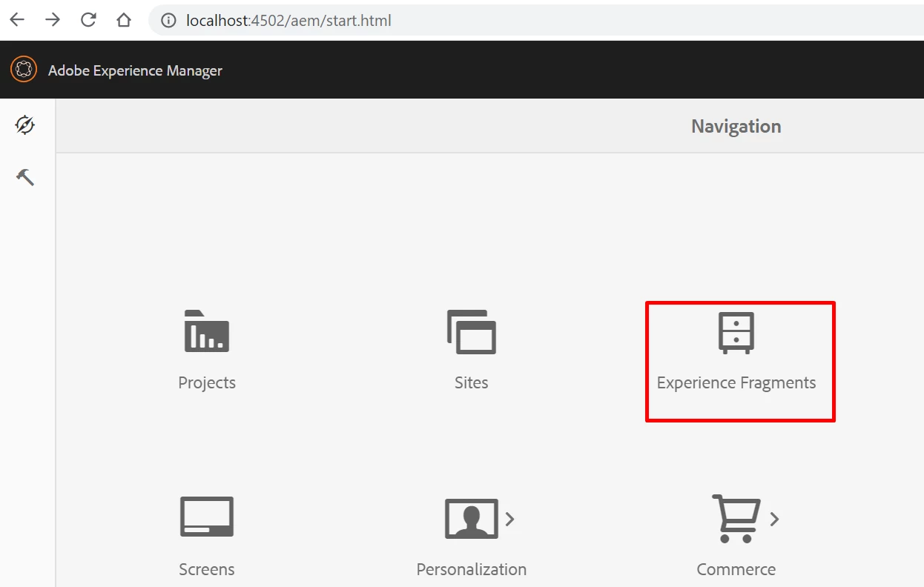Click the browser home icon
This screenshot has height=587, width=924.
tap(124, 20)
